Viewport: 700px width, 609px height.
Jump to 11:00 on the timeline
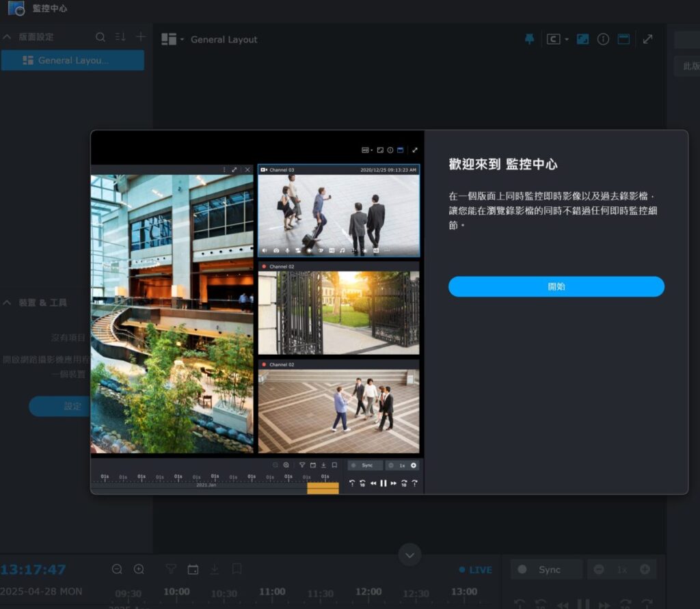tap(272, 592)
